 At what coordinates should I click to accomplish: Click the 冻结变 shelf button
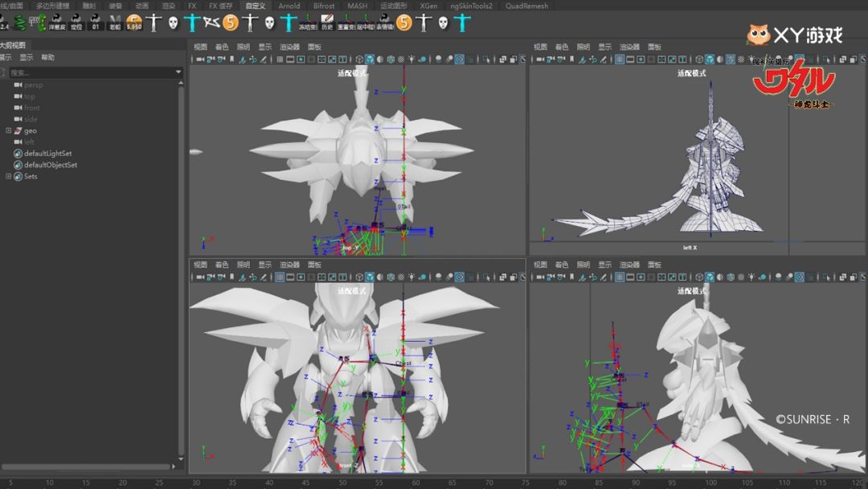307,22
